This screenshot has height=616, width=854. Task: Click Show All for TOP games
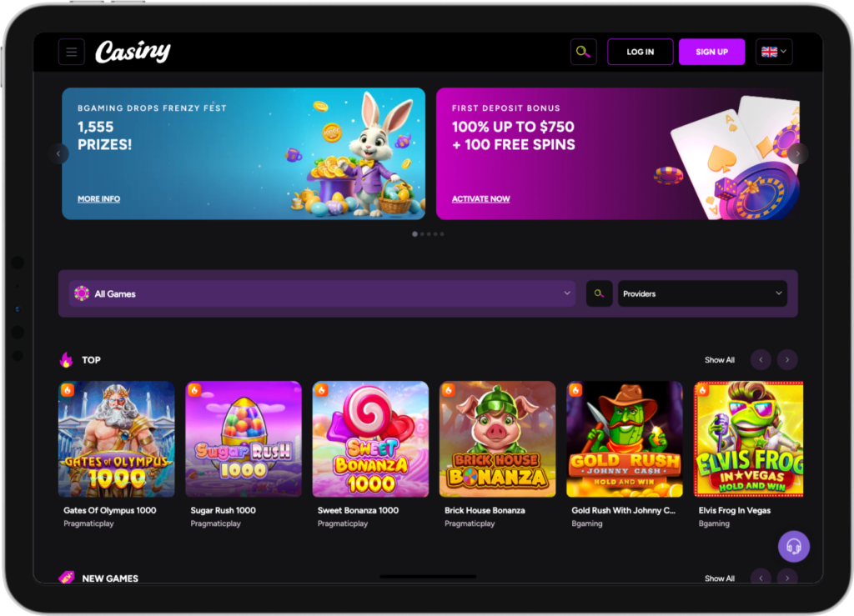click(x=720, y=360)
